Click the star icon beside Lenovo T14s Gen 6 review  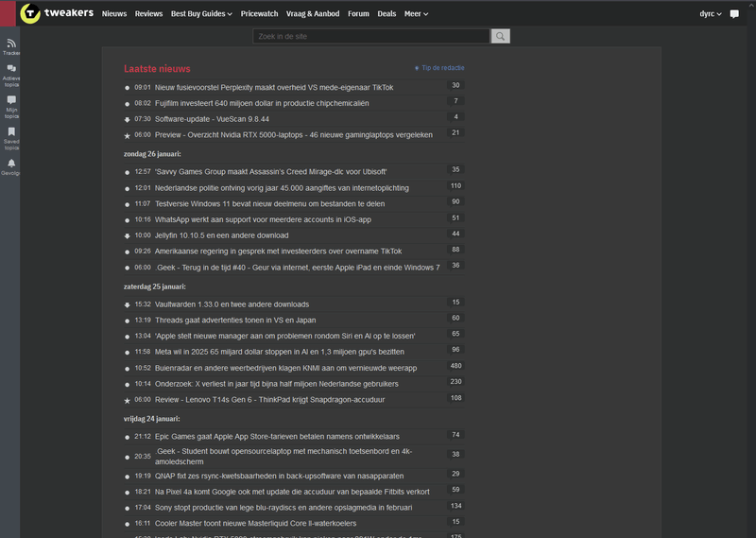click(x=128, y=401)
